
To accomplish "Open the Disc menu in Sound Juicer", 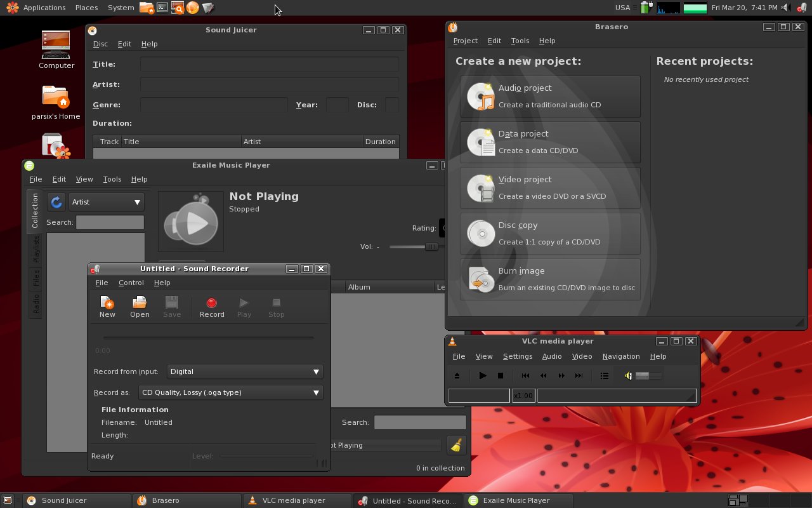I will (x=100, y=44).
